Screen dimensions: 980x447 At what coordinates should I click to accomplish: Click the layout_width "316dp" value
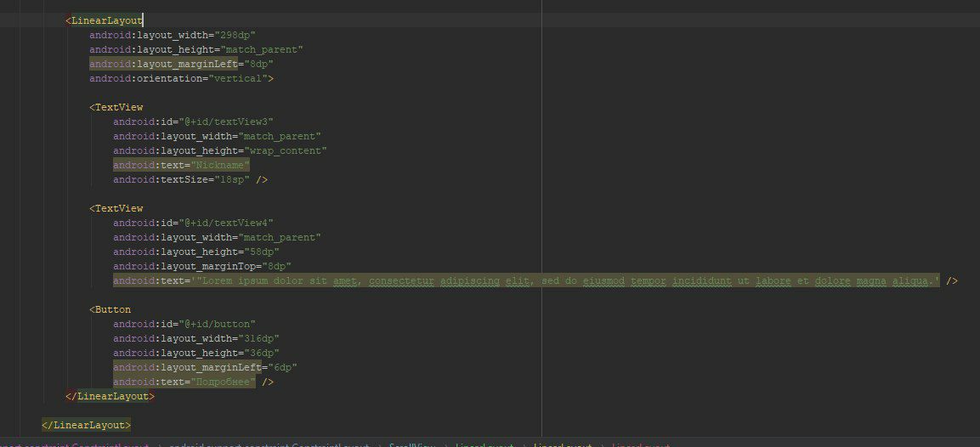[258, 338]
